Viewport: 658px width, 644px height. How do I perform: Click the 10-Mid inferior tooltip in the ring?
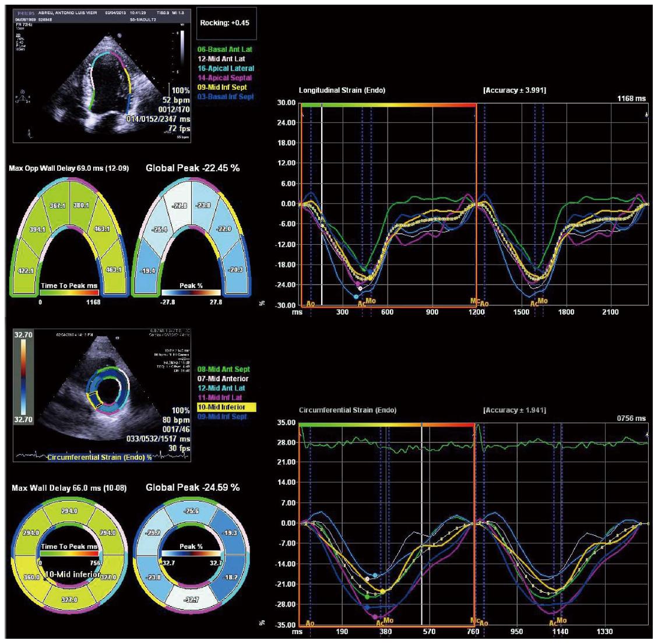pyautogui.click(x=72, y=575)
